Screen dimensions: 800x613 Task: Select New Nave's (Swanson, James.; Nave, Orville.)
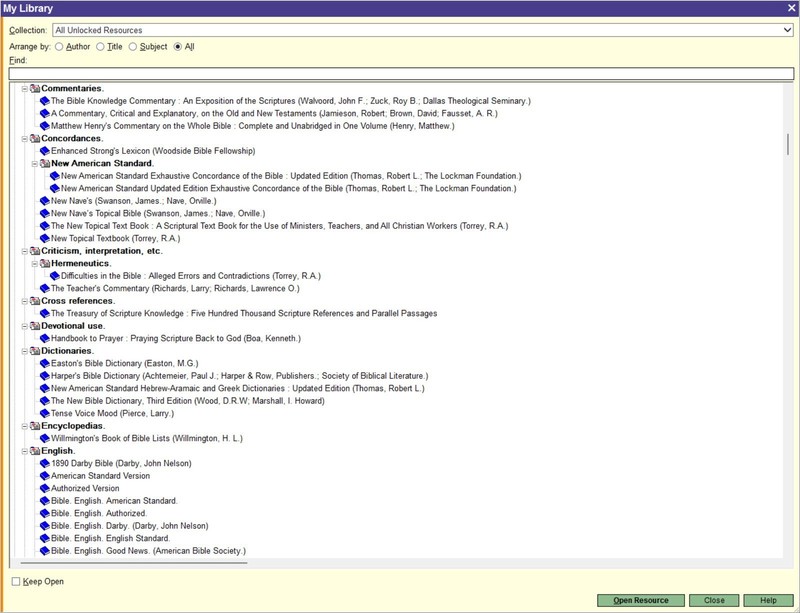[x=134, y=201]
